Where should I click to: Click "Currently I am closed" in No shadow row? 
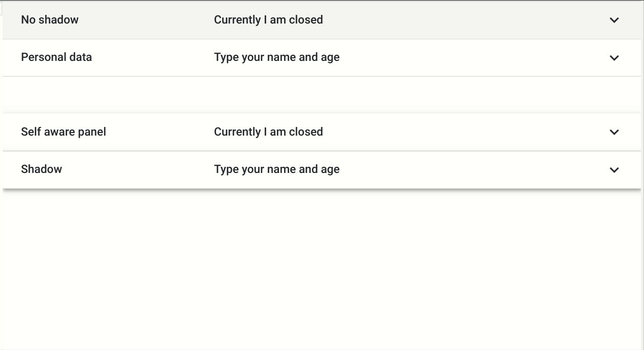[x=268, y=20]
